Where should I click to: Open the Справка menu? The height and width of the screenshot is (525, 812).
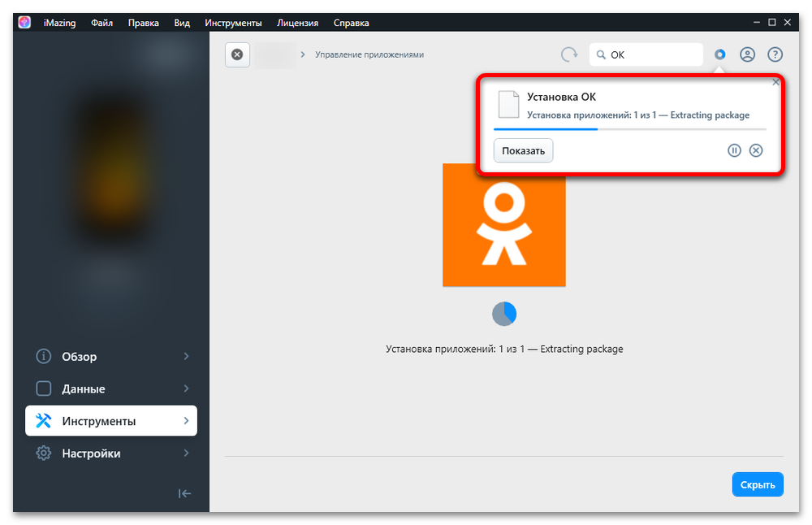click(x=351, y=23)
